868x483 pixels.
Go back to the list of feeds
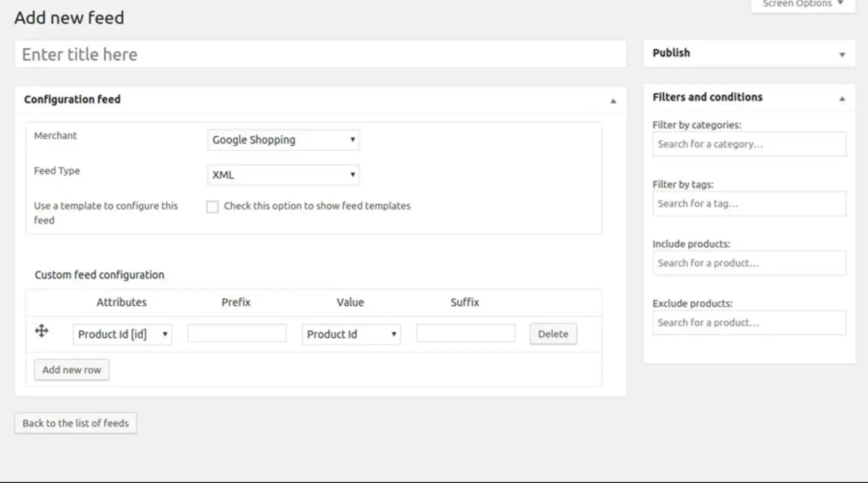tap(75, 423)
